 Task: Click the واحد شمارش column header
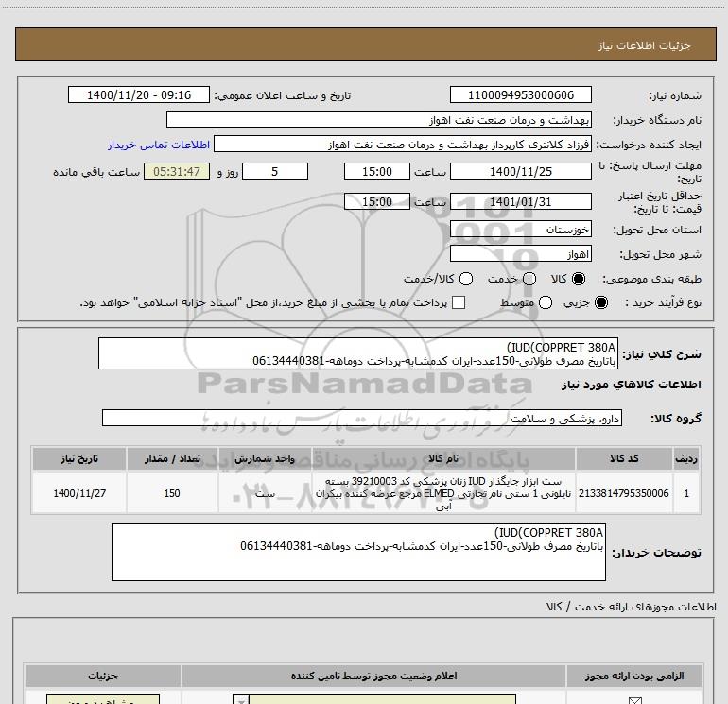tap(265, 458)
